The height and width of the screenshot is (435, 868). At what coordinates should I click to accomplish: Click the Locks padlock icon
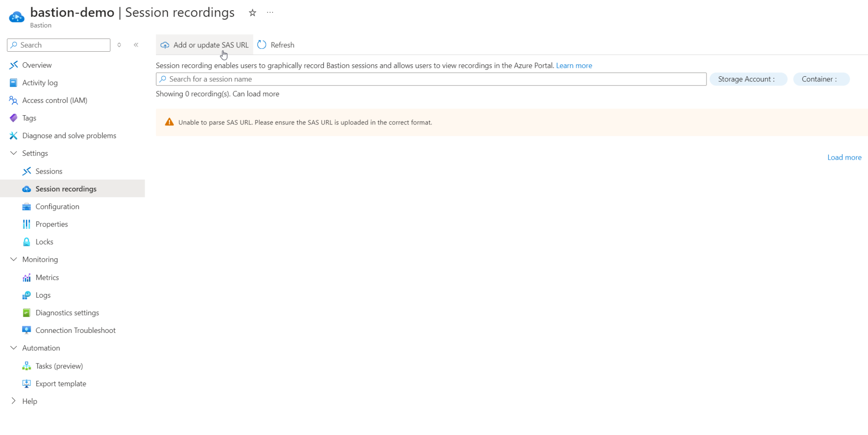27,241
